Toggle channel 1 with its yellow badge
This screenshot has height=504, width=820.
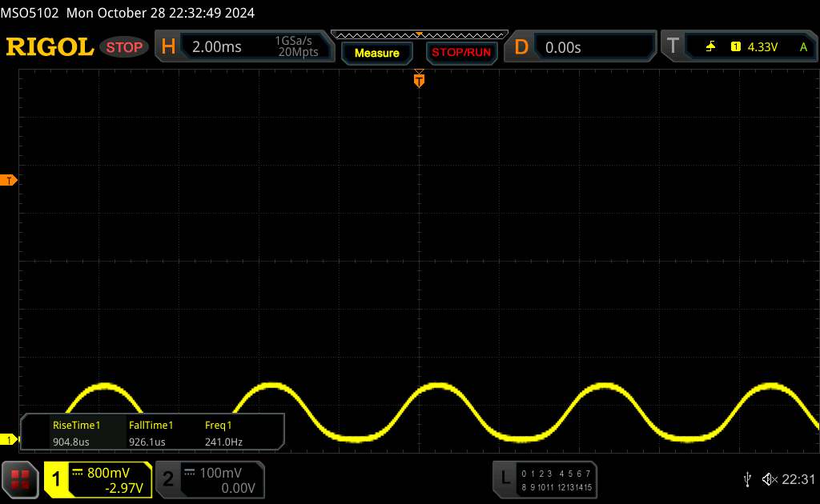[x=58, y=479]
